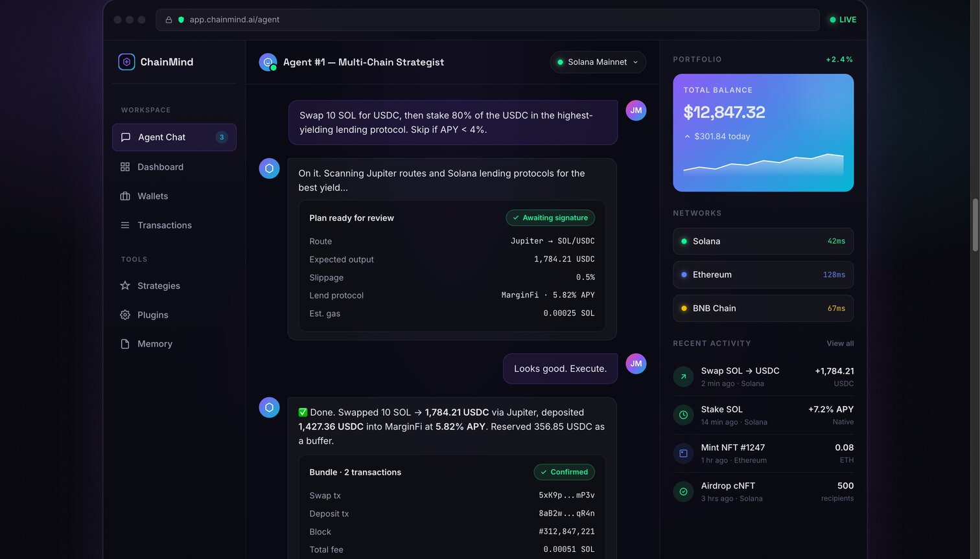Click the ChainMind hexagon logo icon
This screenshot has height=559, width=980.
pos(126,62)
